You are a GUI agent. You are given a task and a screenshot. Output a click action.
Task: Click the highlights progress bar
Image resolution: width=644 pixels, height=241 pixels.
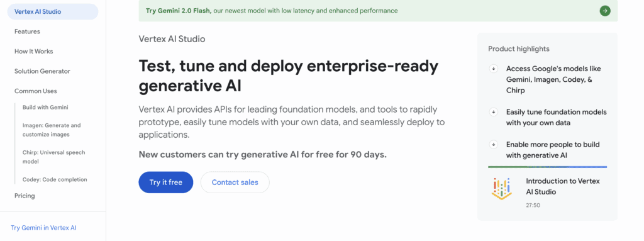pyautogui.click(x=548, y=167)
